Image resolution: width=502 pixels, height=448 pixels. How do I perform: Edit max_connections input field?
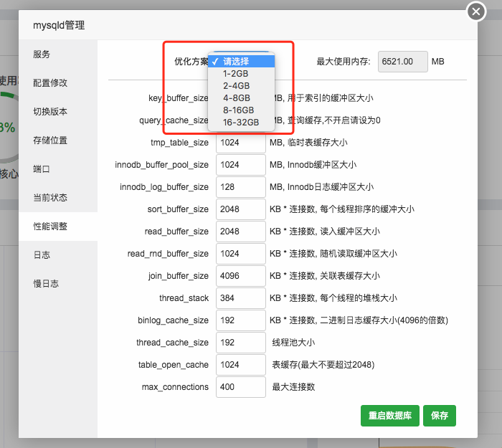click(241, 387)
